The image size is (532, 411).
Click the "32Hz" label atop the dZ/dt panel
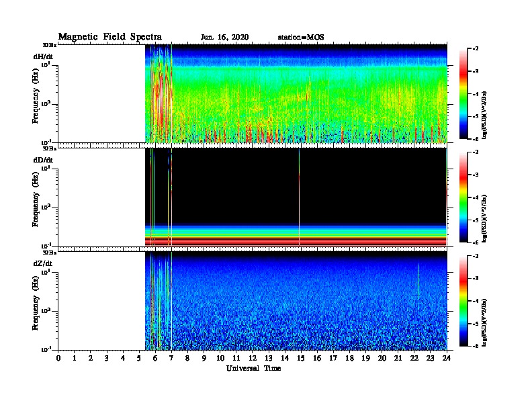pos(50,253)
